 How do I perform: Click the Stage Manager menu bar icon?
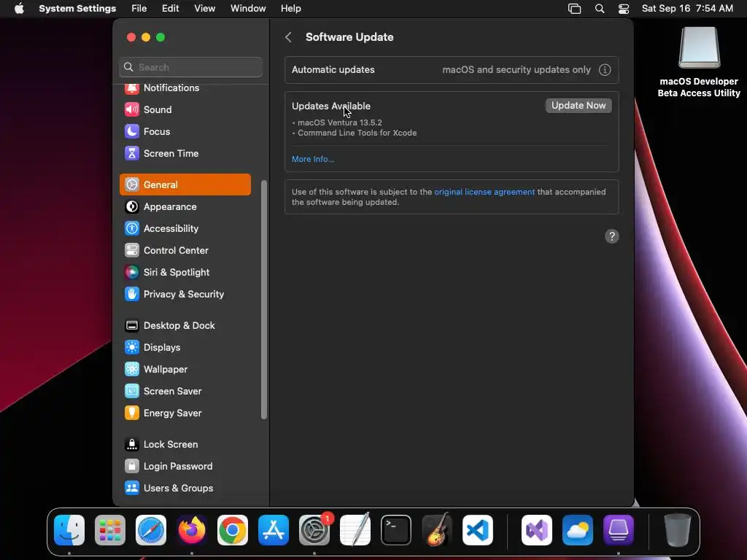click(x=575, y=9)
